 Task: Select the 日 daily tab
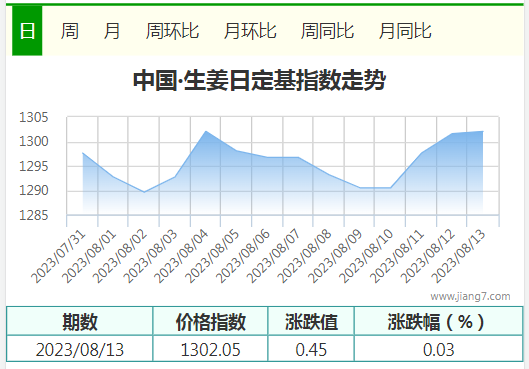[27, 31]
